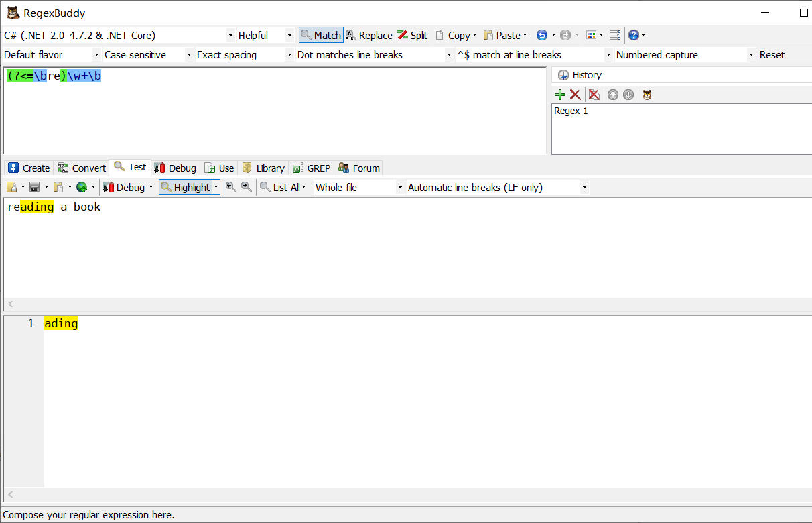Change the Dot matches line breaks option
The height and width of the screenshot is (523, 812).
tap(375, 54)
